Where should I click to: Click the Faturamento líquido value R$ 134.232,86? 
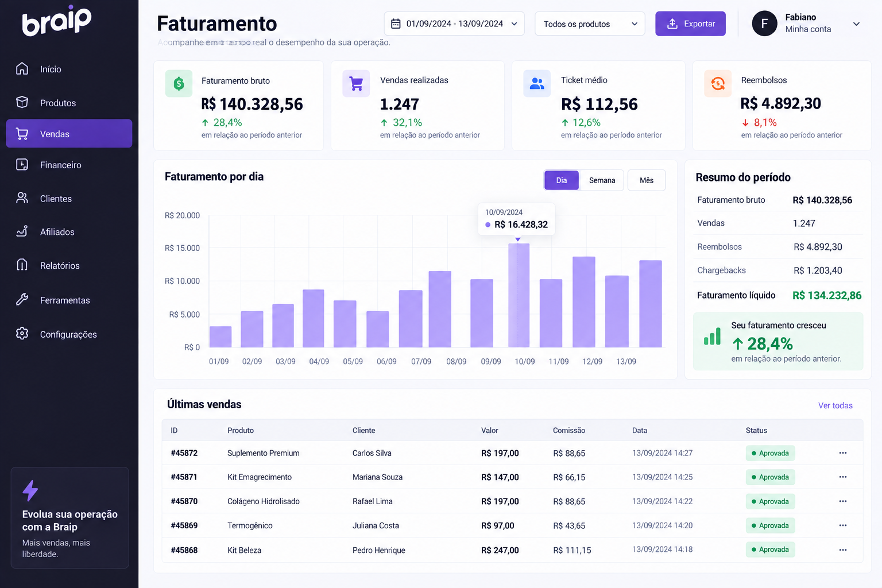(x=827, y=295)
